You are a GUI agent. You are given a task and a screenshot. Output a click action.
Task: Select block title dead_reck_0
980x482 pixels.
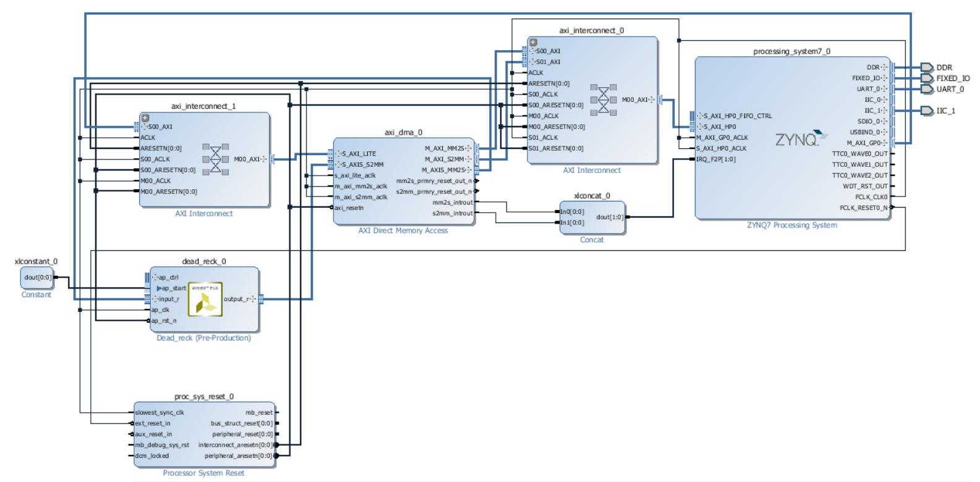click(x=203, y=261)
